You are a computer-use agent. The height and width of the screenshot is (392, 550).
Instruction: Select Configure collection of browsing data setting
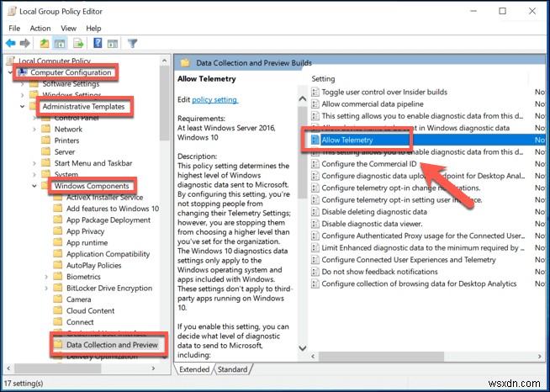tap(419, 283)
